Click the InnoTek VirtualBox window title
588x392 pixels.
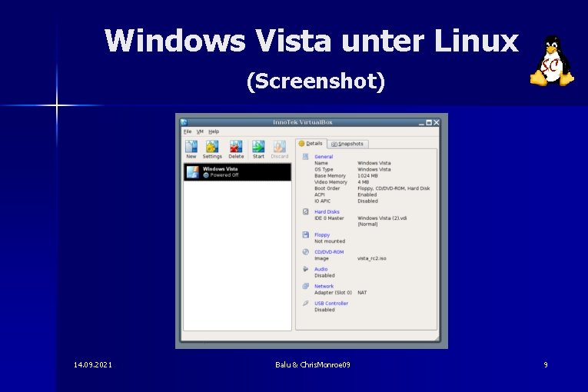303,122
